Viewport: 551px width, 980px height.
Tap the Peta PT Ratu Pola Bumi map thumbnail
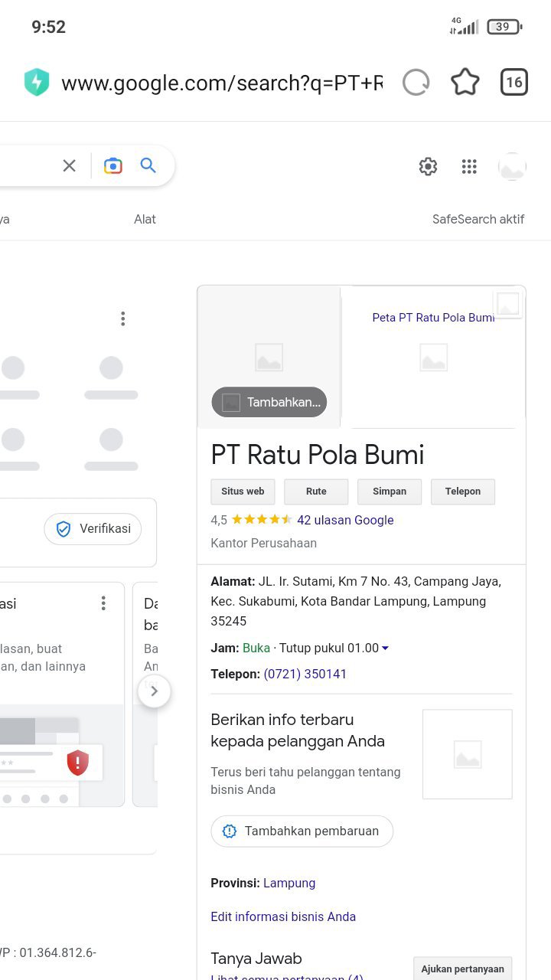tap(433, 356)
